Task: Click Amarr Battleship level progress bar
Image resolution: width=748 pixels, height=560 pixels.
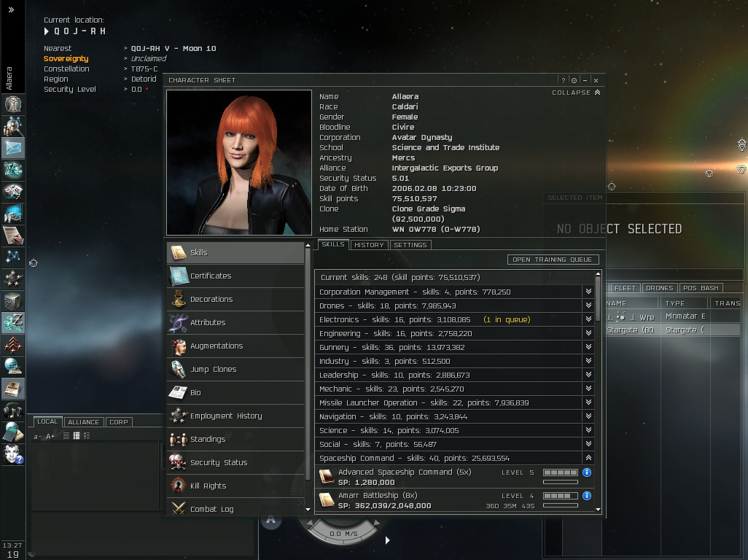Action: click(x=561, y=496)
